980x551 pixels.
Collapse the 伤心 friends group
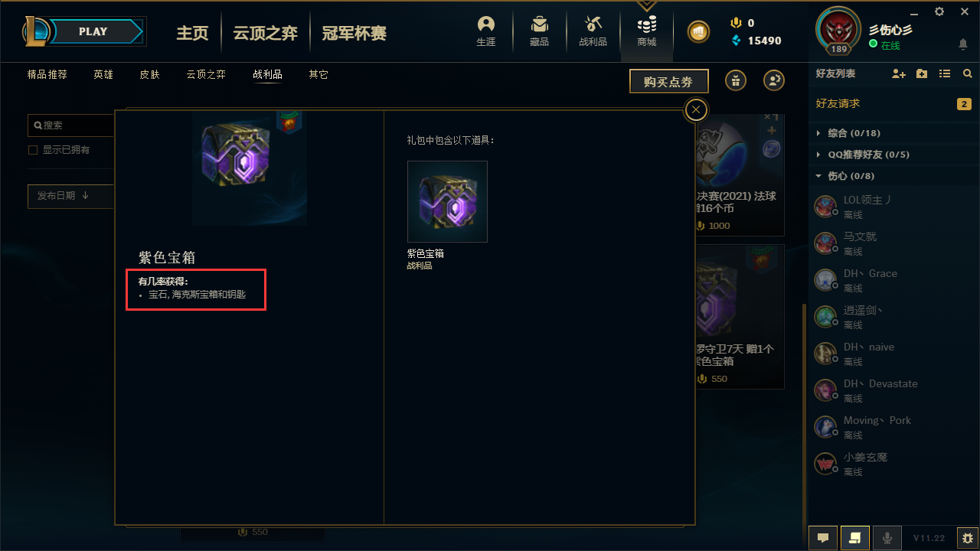(847, 176)
